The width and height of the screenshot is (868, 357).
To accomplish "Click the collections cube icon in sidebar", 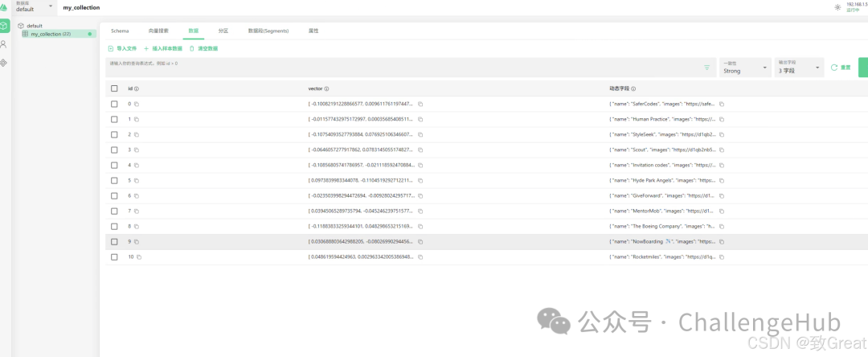I will 5,26.
